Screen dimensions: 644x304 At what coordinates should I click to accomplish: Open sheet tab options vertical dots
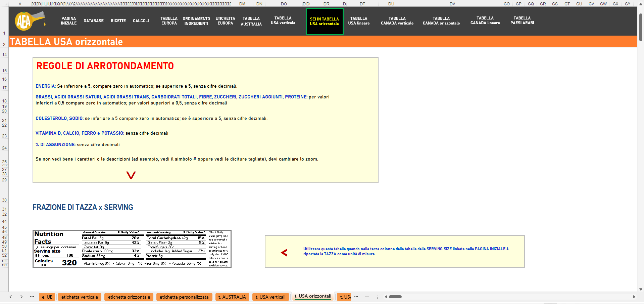[x=378, y=297]
